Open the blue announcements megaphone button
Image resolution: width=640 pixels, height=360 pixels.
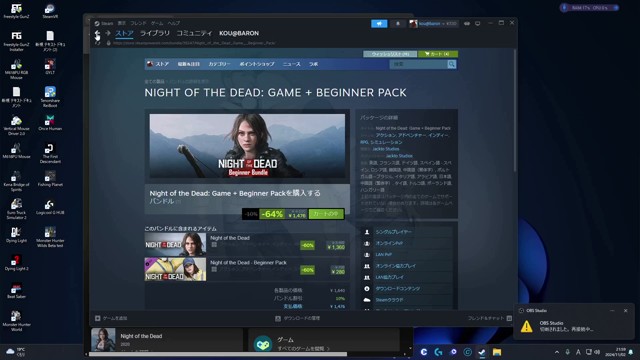[x=379, y=24]
